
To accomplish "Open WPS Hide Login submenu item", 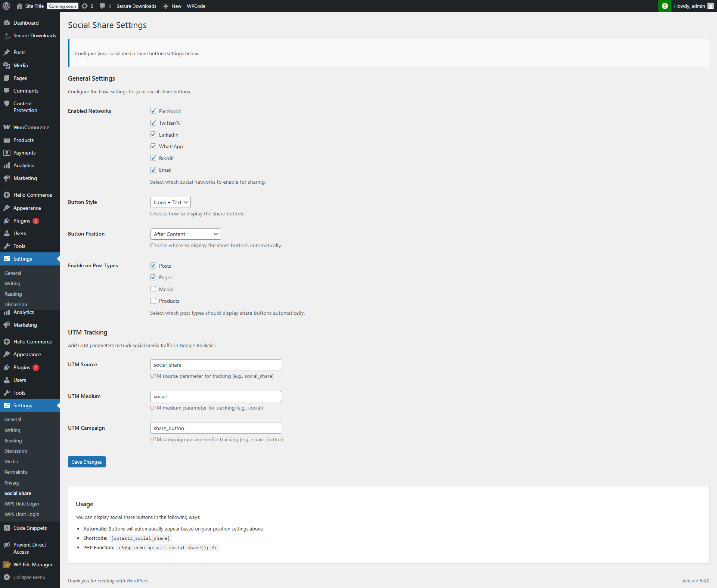I will tap(22, 504).
